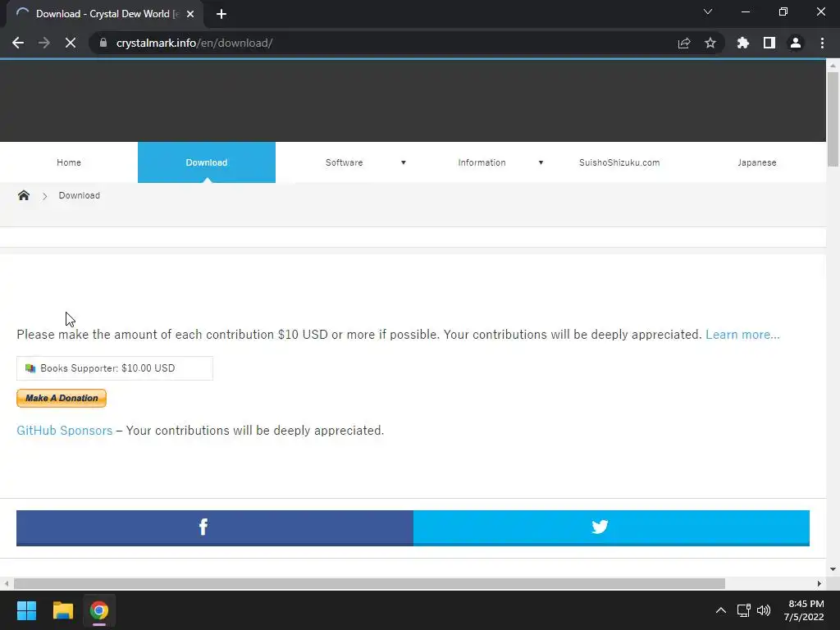Screen dimensions: 840x630
Task: Share this page icon in address bar
Action: click(684, 43)
